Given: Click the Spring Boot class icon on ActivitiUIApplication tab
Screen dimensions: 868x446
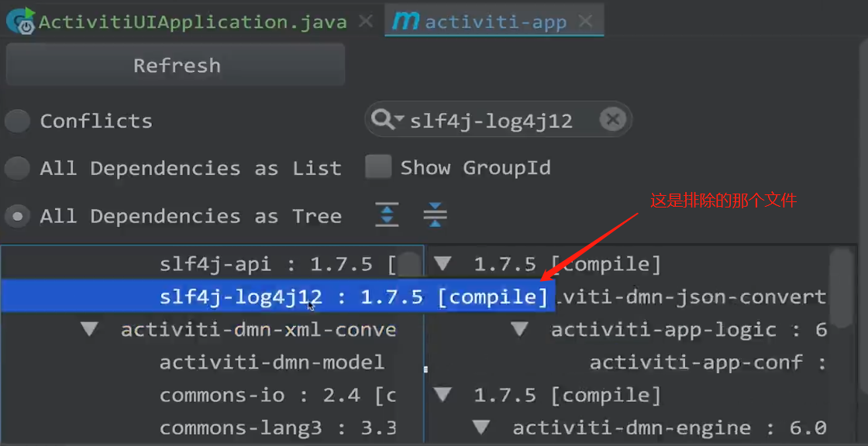Looking at the screenshot, I should 21,20.
